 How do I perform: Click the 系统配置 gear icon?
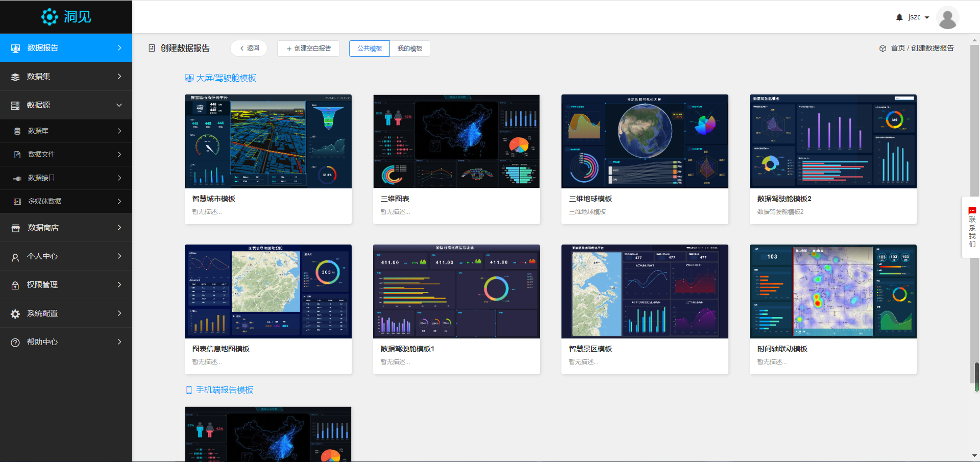[x=15, y=313]
